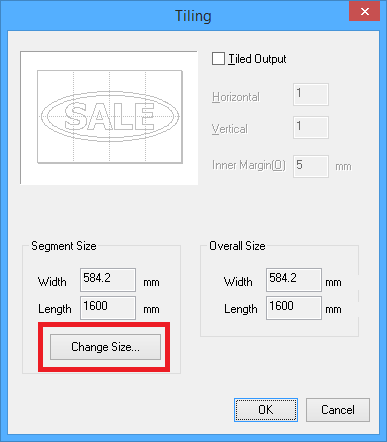Close the Tiling window with X

tap(365, 11)
